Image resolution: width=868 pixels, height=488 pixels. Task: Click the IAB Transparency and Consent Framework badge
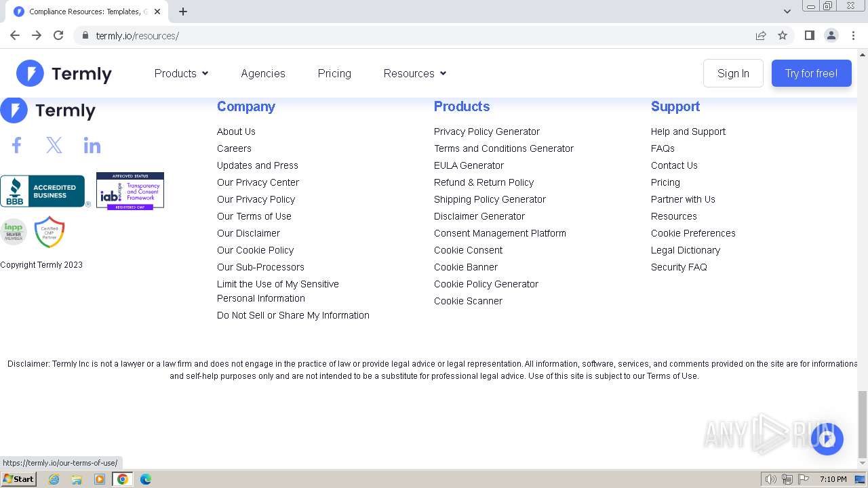(x=130, y=191)
